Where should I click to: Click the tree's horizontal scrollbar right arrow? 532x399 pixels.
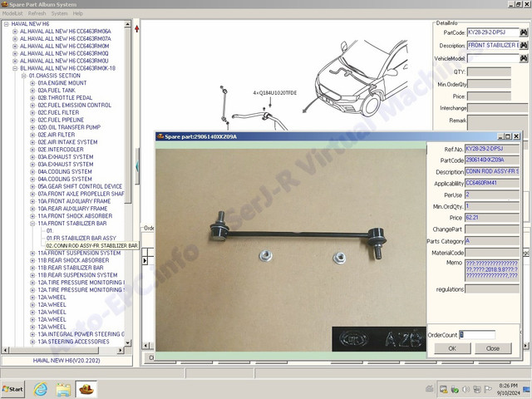121,350
